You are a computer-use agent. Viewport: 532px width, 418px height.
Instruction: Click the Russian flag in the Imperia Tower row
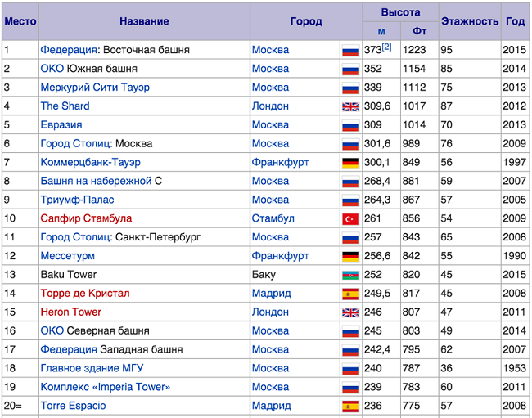pyautogui.click(x=350, y=388)
